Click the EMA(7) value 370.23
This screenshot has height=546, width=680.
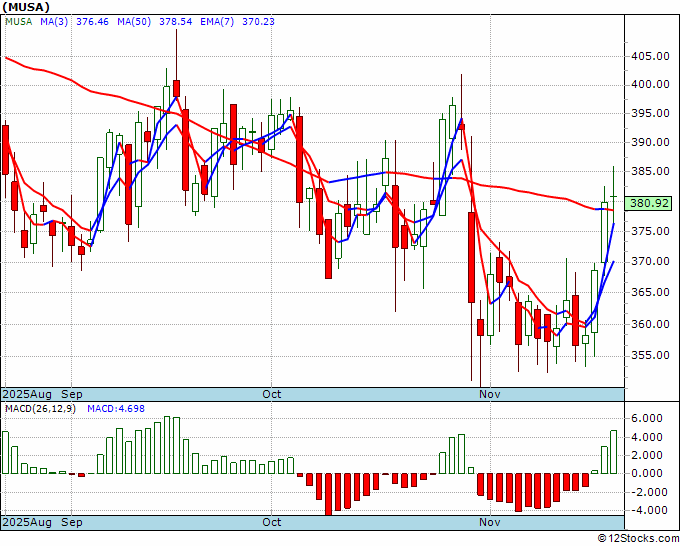(x=258, y=21)
